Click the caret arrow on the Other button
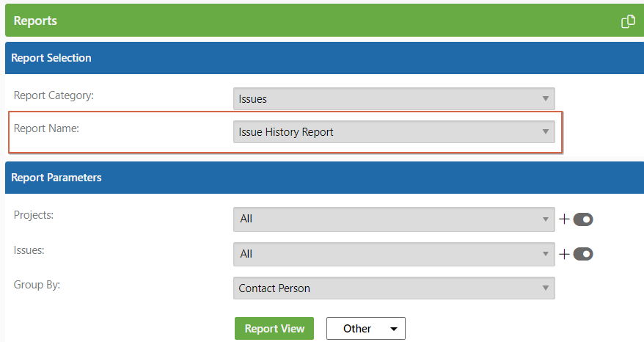 [393, 329]
